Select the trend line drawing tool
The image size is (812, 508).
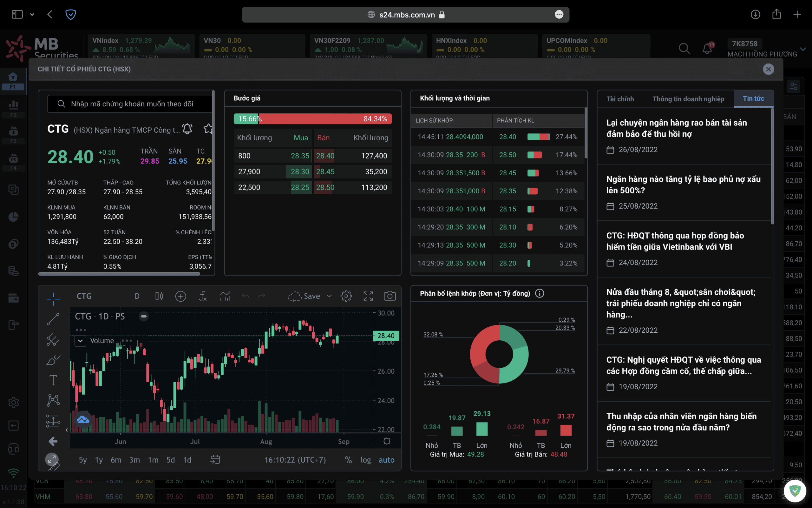[53, 319]
